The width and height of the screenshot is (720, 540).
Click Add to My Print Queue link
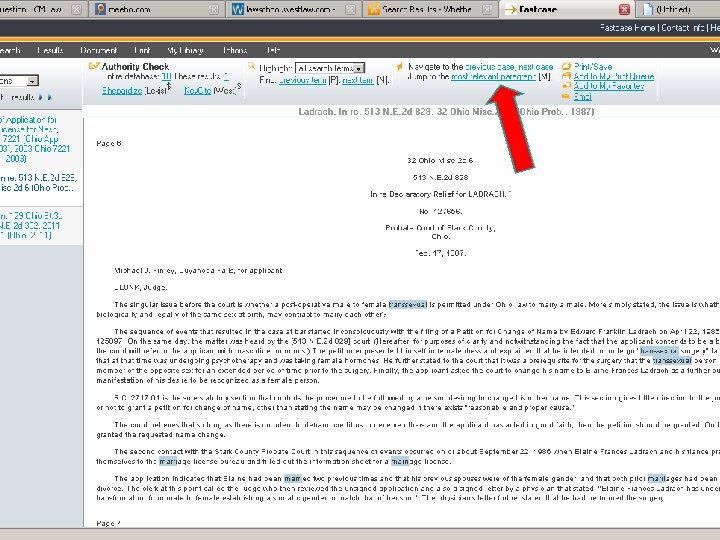click(x=614, y=76)
